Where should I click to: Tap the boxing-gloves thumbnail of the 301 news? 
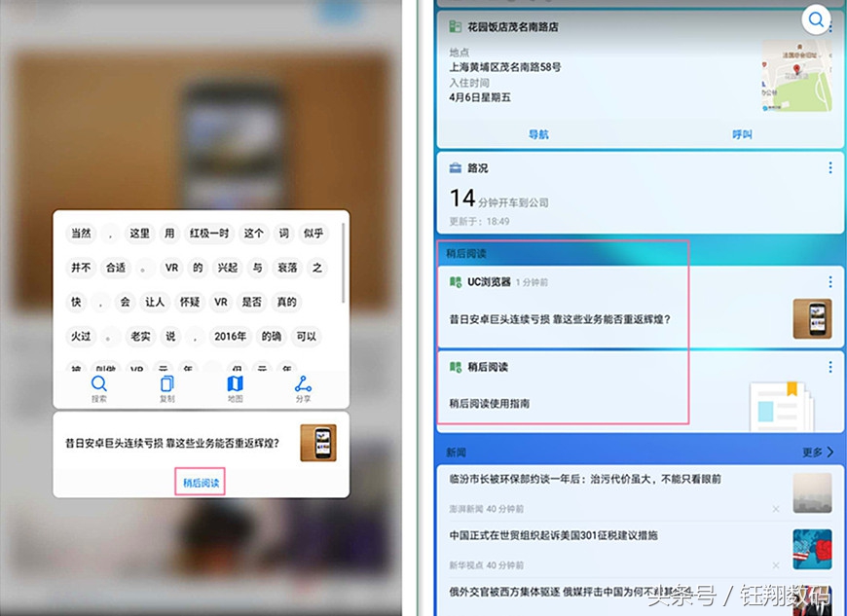click(x=812, y=550)
